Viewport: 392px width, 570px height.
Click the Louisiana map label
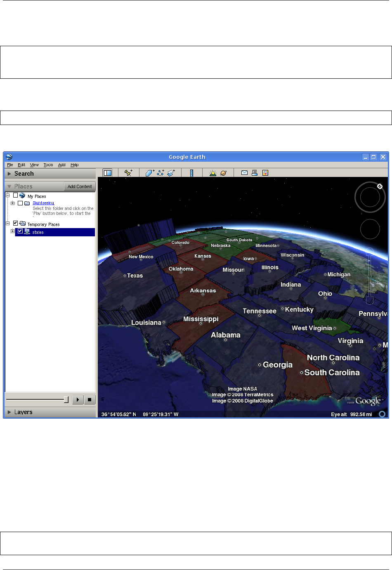coord(146,323)
